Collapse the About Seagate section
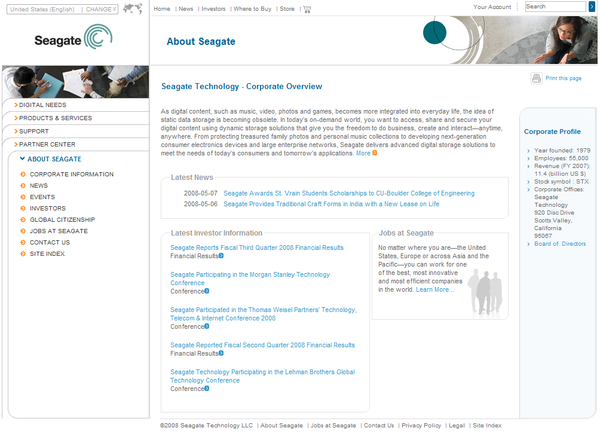The image size is (600, 434). pyautogui.click(x=51, y=159)
